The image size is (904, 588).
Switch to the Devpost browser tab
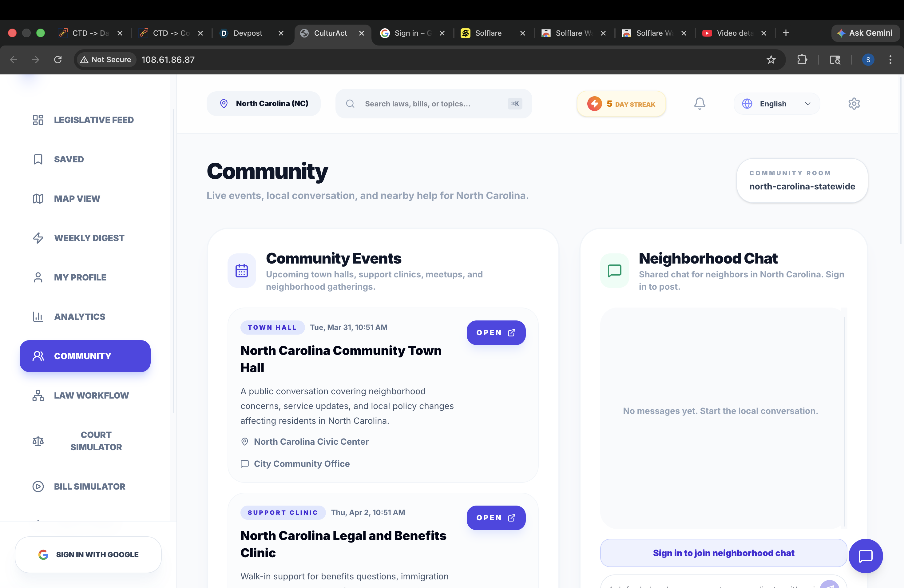pos(248,33)
